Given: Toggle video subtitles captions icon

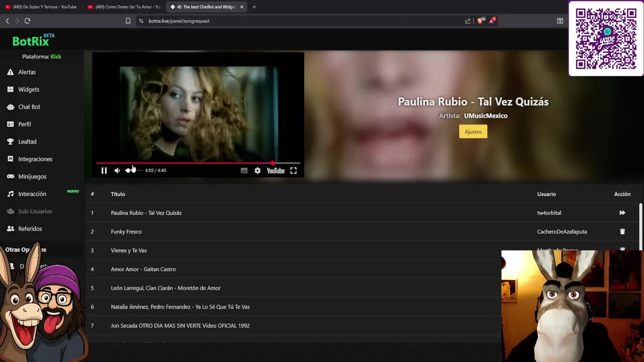Looking at the screenshot, I should (244, 170).
